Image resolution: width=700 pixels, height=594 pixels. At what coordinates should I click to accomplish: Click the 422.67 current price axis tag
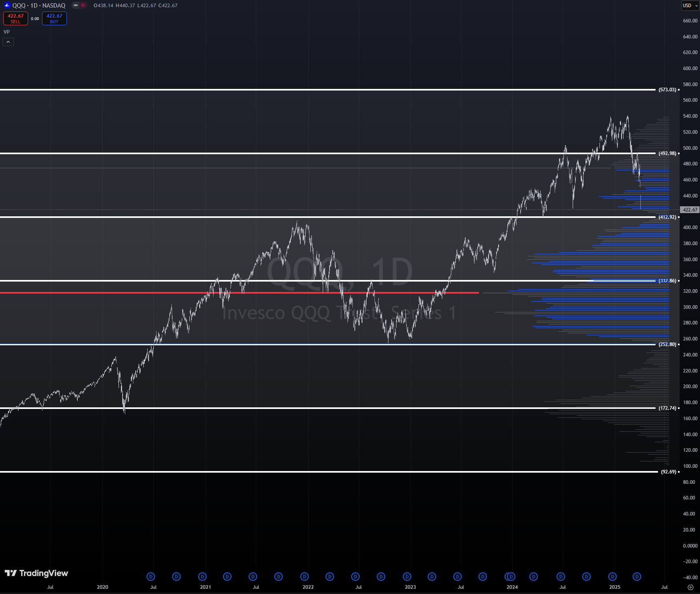pos(690,210)
